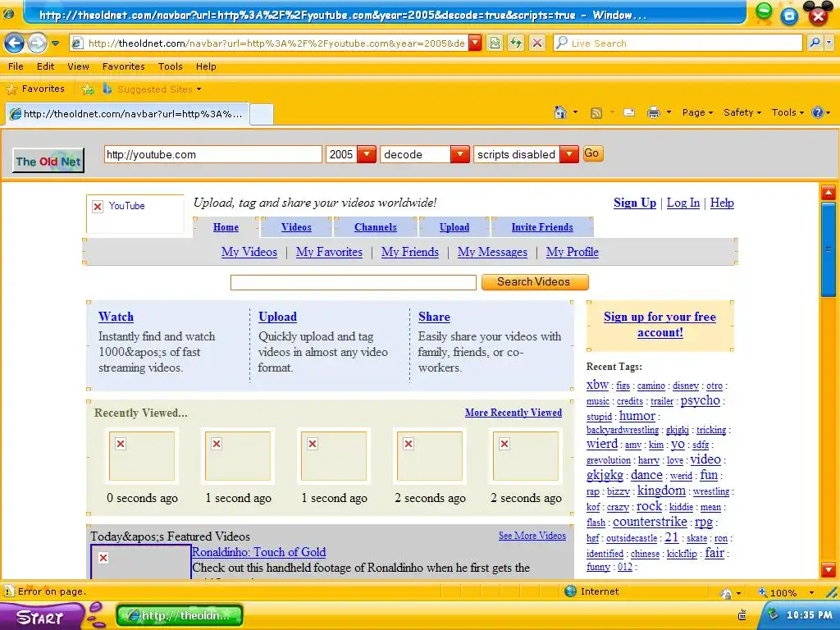Open the Tools menu in menu bar
Image resolution: width=840 pixels, height=630 pixels.
171,66
